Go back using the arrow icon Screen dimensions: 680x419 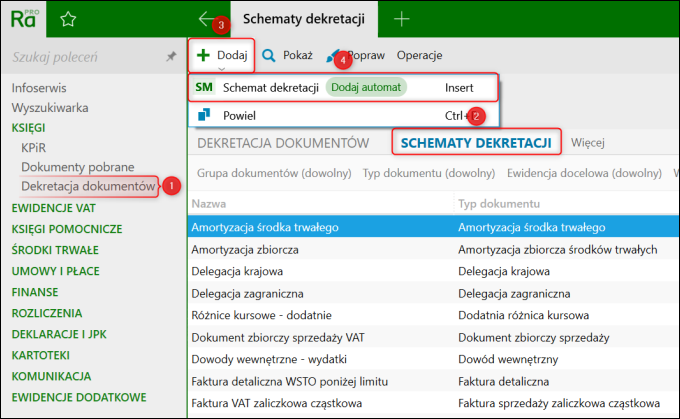206,19
